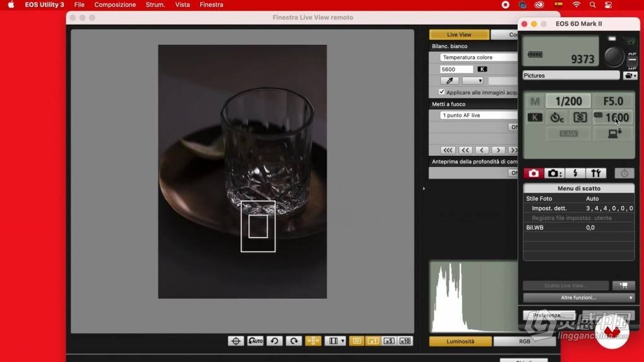The width and height of the screenshot is (644, 362).
Task: Toggle the grid overlay display button
Action: pyautogui.click(x=313, y=341)
